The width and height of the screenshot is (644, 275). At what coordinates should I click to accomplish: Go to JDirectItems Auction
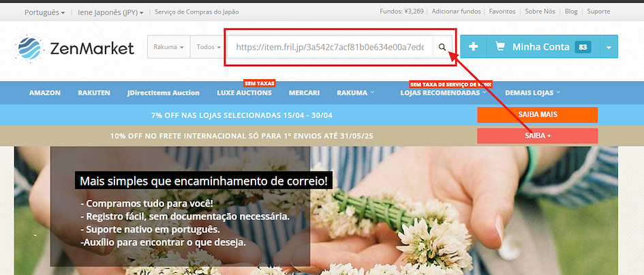click(163, 93)
